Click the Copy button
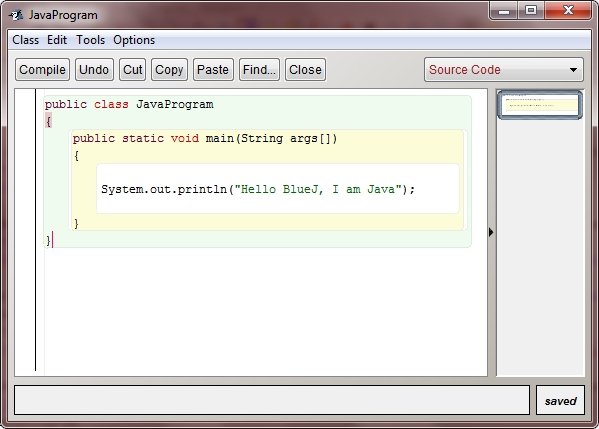 tap(169, 70)
